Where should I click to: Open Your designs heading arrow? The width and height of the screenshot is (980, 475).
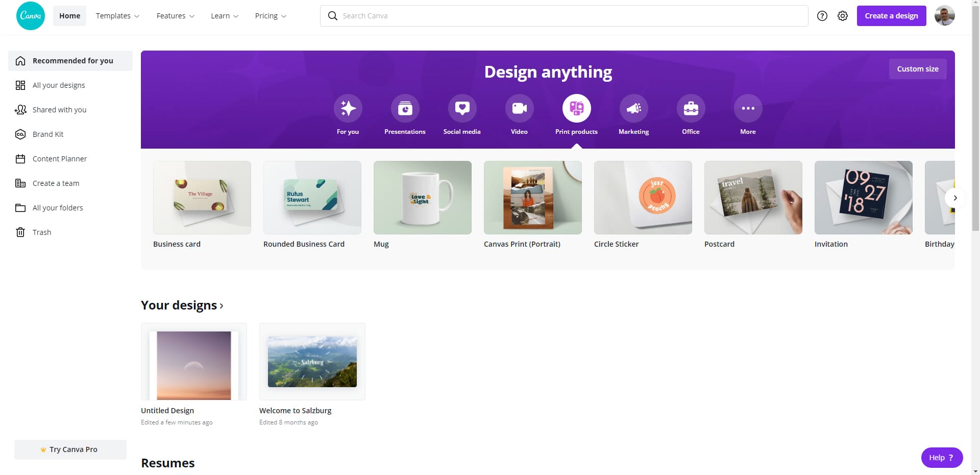tap(221, 306)
